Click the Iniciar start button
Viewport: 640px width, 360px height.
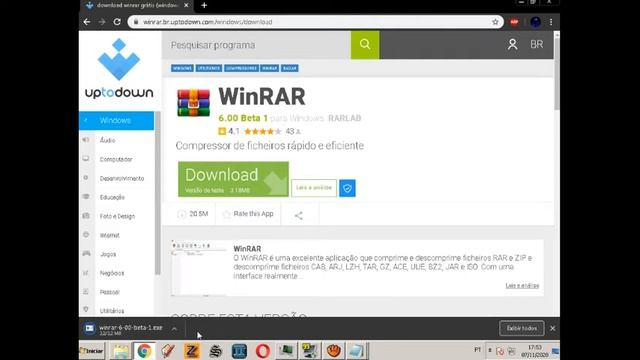click(x=92, y=351)
